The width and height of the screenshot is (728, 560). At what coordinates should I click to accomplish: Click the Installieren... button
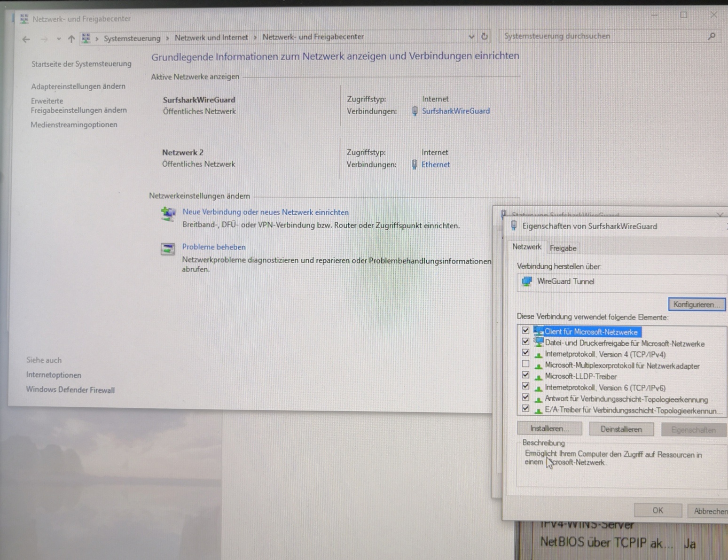pos(549,428)
